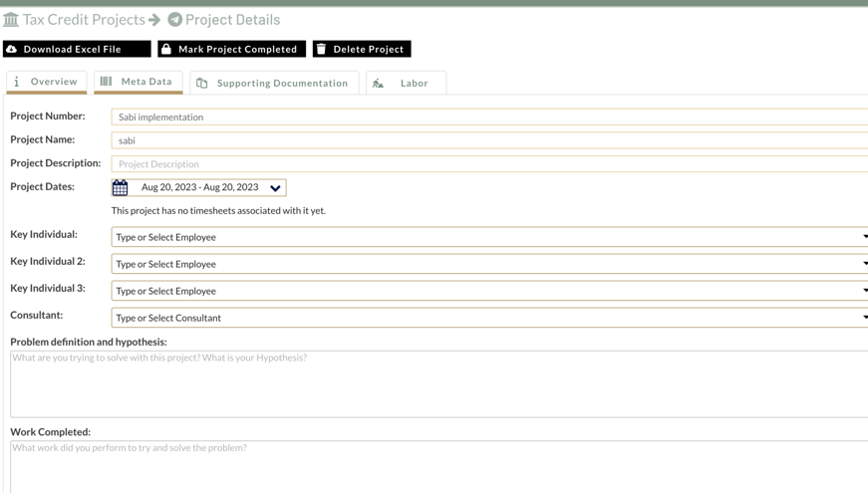This screenshot has height=493, width=868.
Task: Download Excel File
Action: (x=77, y=49)
